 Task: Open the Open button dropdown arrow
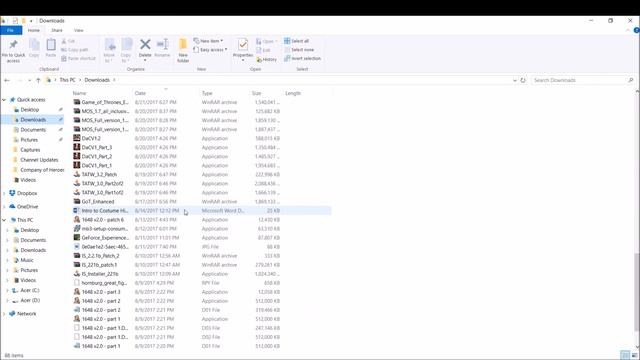[276, 41]
